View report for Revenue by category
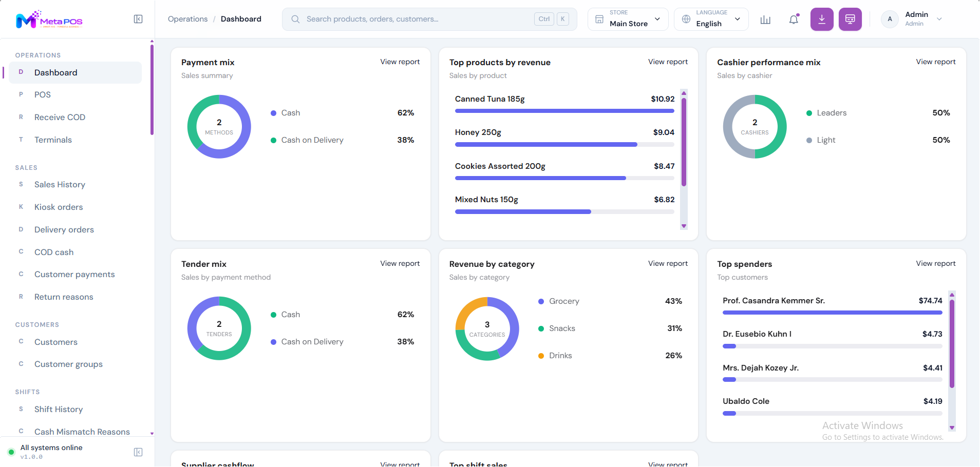Viewport: 980px width, 467px height. pos(668,263)
